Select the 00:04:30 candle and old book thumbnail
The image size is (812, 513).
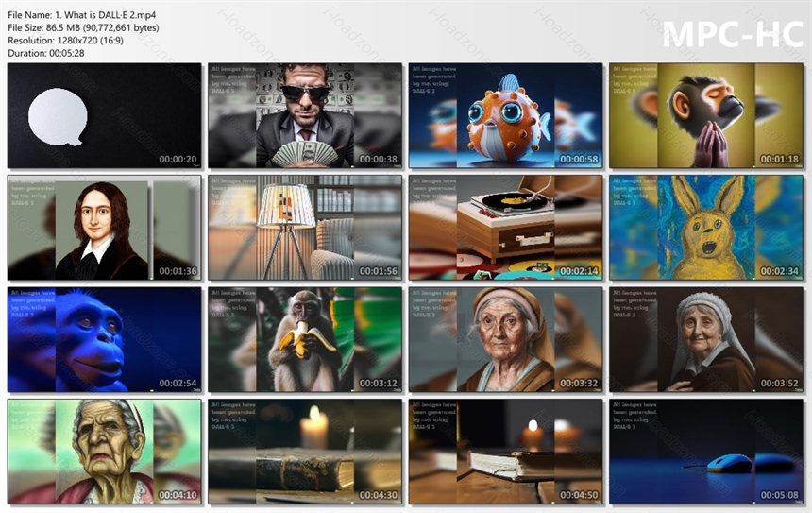point(305,452)
